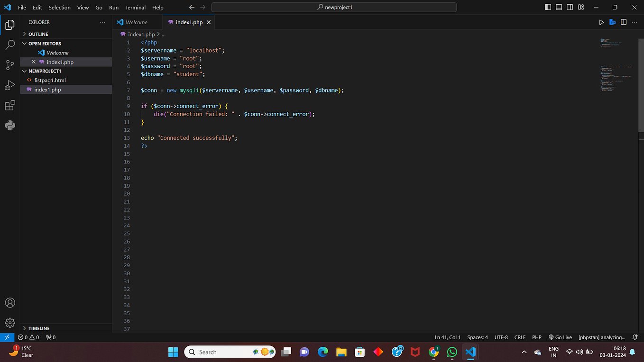Select the Python icon in the activity bar

(x=9, y=125)
